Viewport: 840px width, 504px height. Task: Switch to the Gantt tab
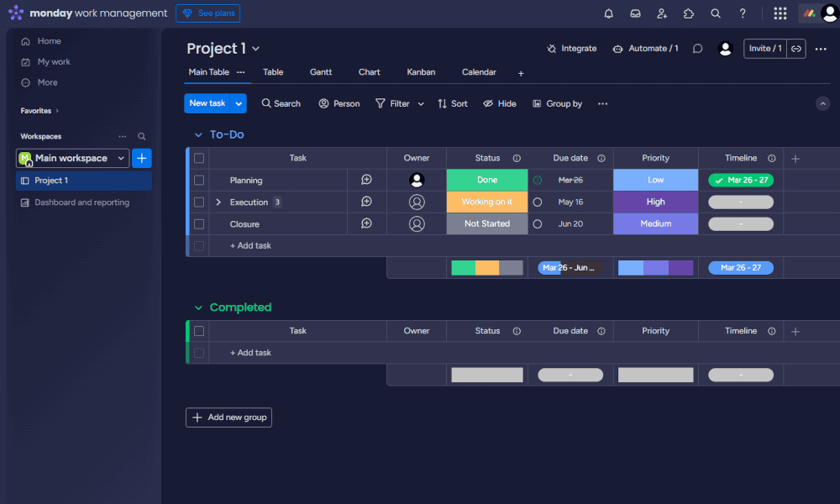click(x=321, y=72)
